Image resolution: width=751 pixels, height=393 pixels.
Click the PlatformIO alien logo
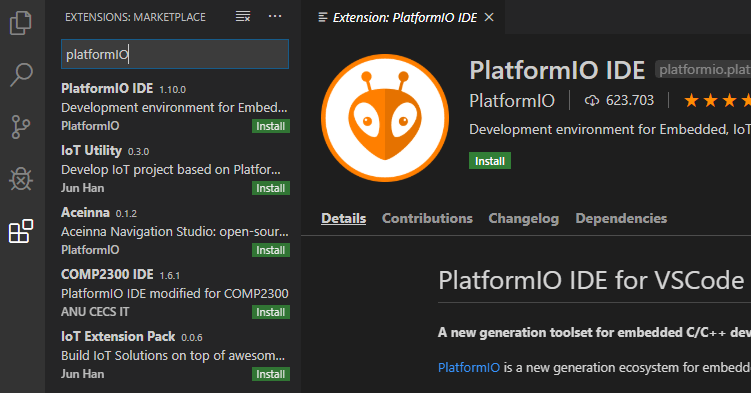coord(385,118)
